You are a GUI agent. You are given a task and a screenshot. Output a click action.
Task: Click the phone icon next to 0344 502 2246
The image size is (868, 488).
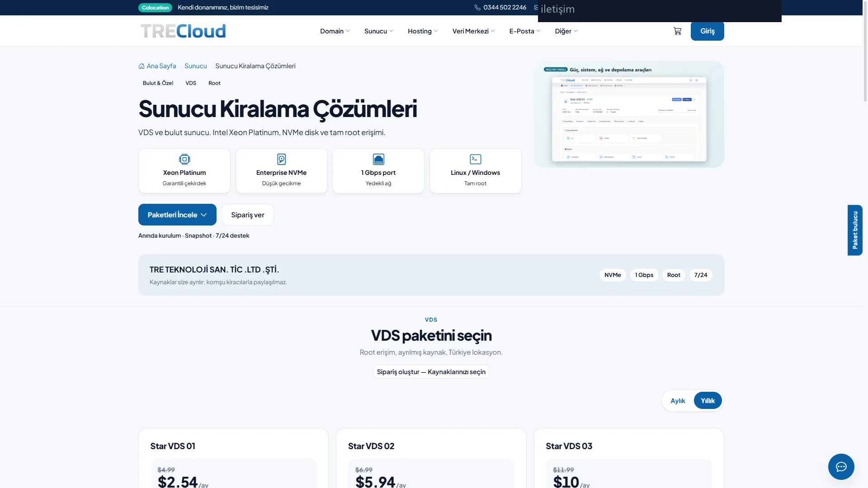click(x=477, y=8)
